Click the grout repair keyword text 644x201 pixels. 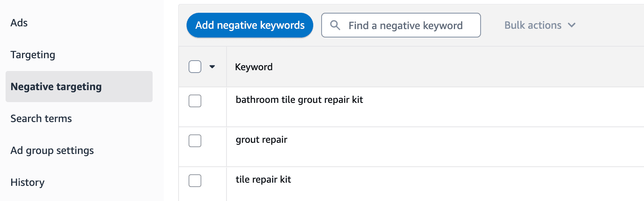(262, 140)
